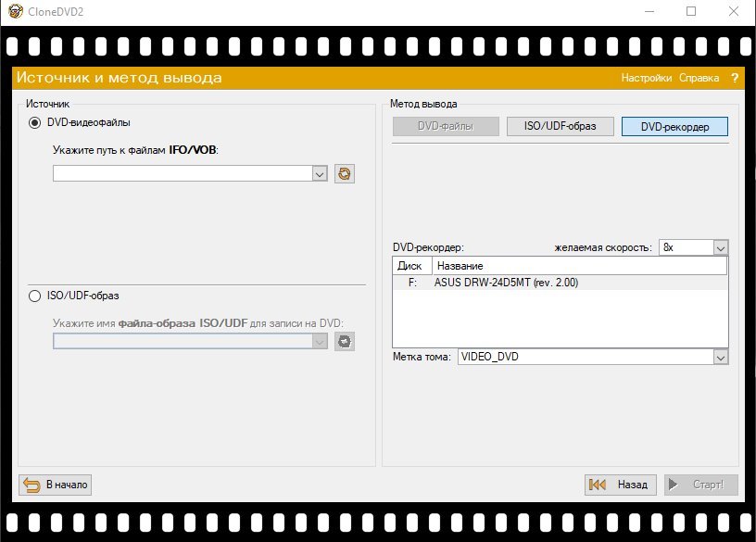Click the IFO/VOB path input field
Image resolution: width=756 pixels, height=542 pixels.
[x=183, y=173]
